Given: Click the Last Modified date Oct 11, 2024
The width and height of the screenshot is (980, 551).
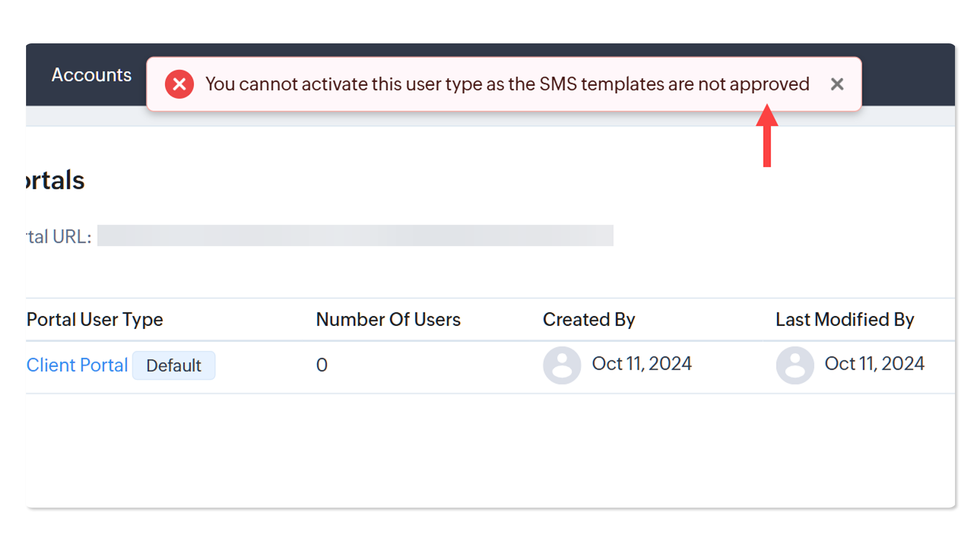Looking at the screenshot, I should pyautogui.click(x=874, y=364).
